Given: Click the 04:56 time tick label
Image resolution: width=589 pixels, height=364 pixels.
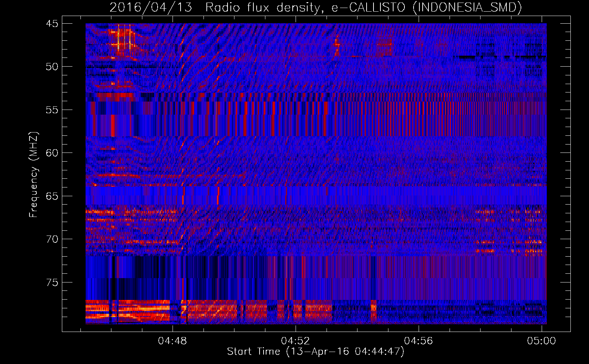Looking at the screenshot, I should pyautogui.click(x=418, y=341).
